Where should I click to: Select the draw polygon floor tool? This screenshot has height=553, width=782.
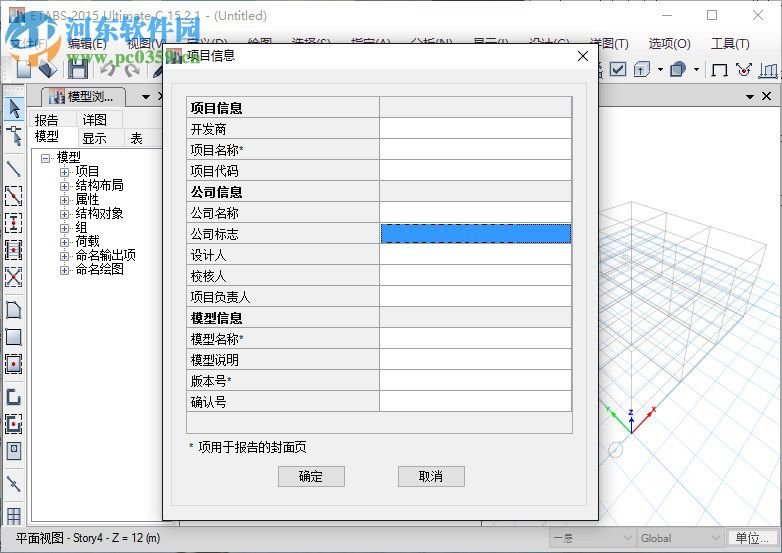pos(13,310)
